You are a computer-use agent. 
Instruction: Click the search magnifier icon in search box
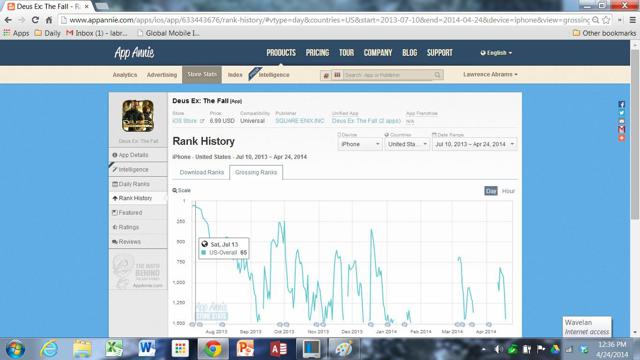(437, 75)
